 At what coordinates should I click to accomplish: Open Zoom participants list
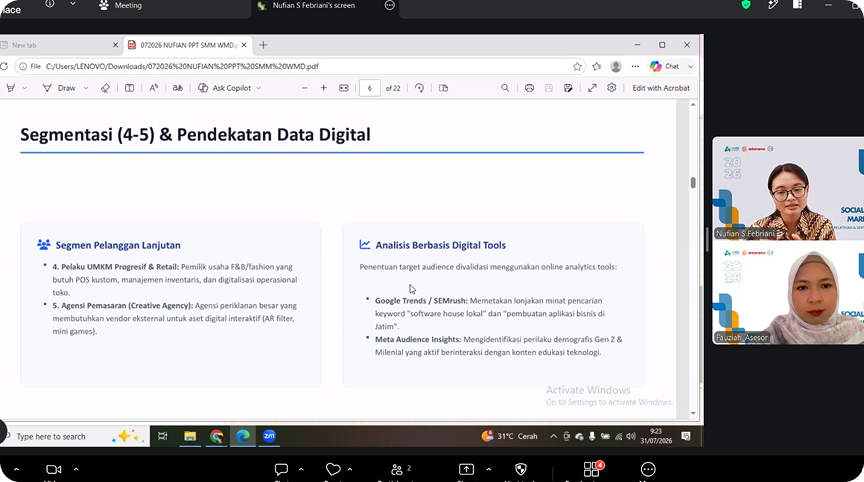pos(397,469)
